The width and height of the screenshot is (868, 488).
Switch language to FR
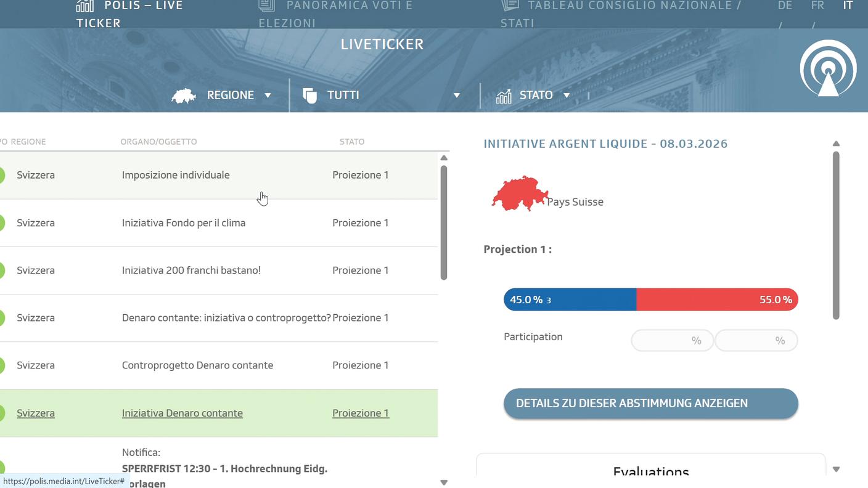pos(817,6)
